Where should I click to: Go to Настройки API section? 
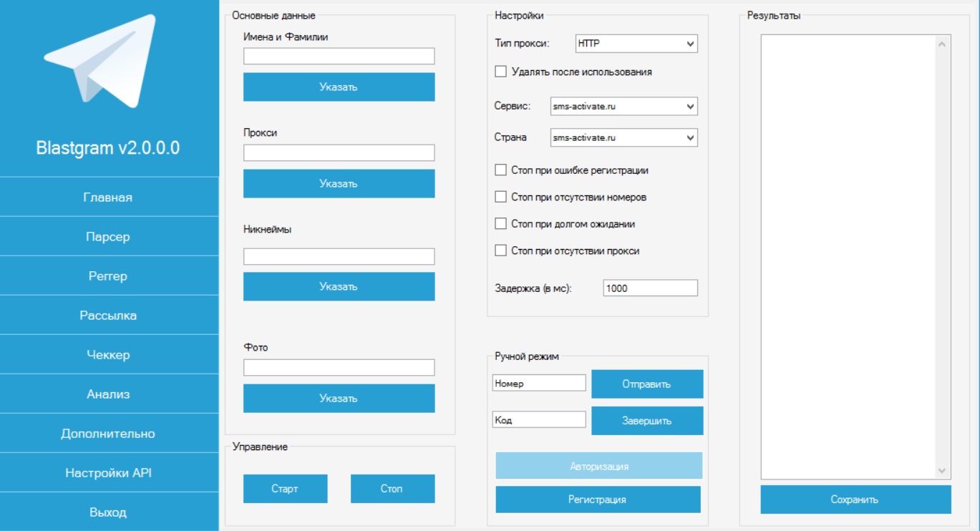(x=108, y=473)
